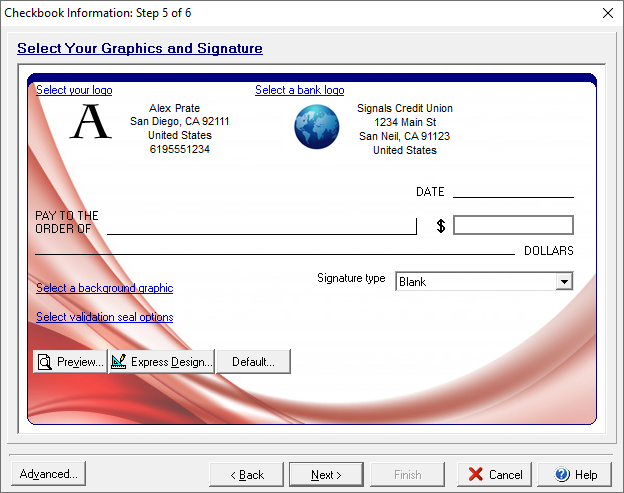Image resolution: width=624 pixels, height=493 pixels.
Task: Go to previous step with Back
Action: coord(247,475)
